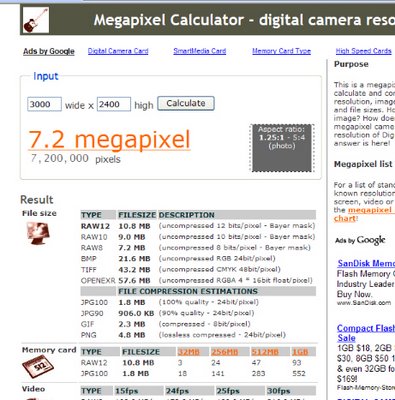Open the High Speed Cards ad link
Image resolution: width=395 pixels, height=400 pixels.
[363, 51]
